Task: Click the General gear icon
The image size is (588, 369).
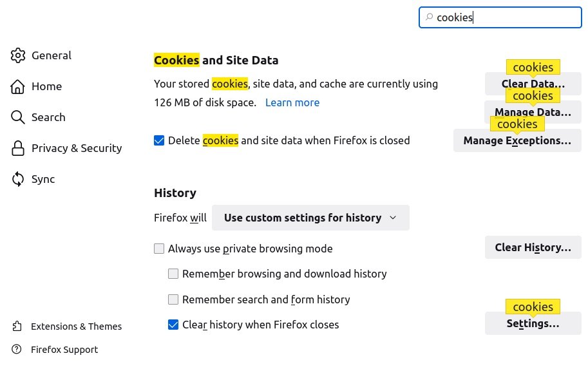Action: click(x=18, y=55)
